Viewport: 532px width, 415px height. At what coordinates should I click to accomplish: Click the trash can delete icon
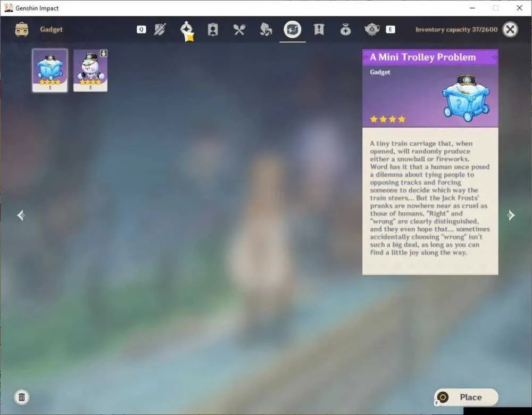coord(22,397)
